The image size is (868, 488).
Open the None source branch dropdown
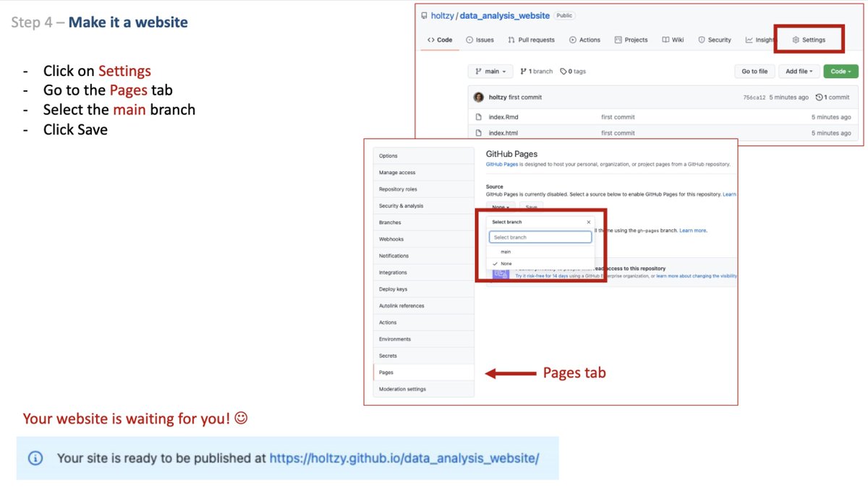pyautogui.click(x=501, y=207)
